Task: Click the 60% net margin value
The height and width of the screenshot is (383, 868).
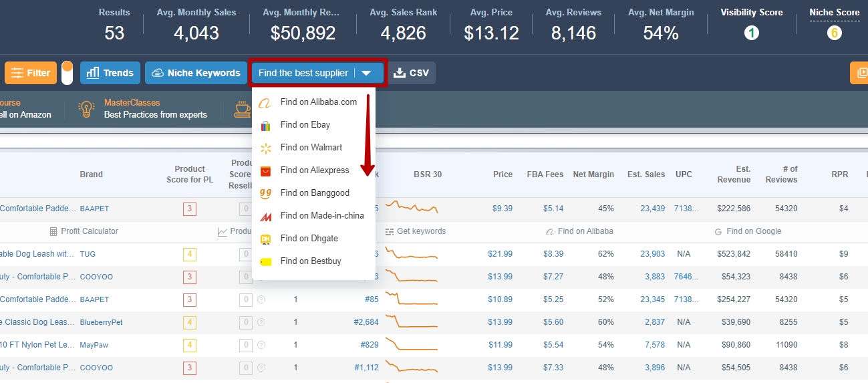Action: (x=606, y=322)
